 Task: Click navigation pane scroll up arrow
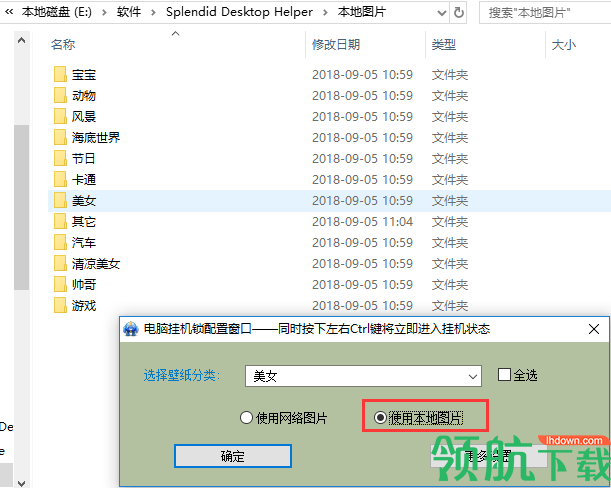[21, 40]
